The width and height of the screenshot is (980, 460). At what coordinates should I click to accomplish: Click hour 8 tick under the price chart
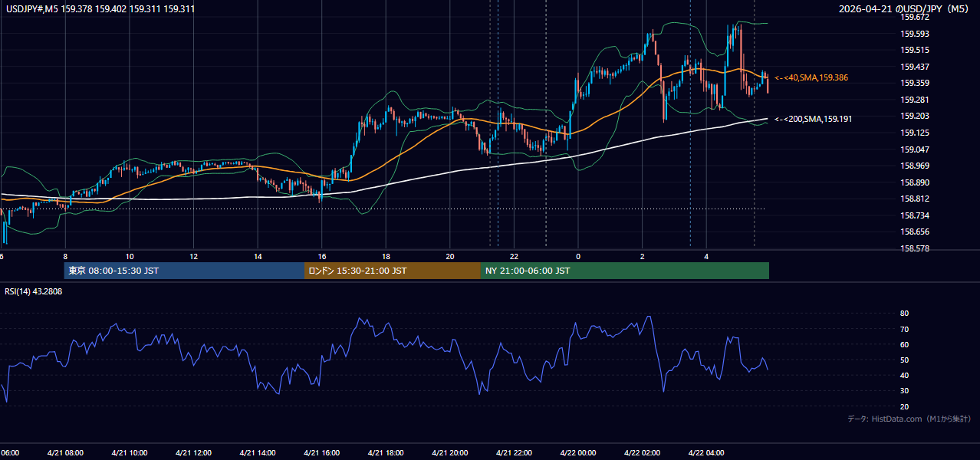coord(65,257)
